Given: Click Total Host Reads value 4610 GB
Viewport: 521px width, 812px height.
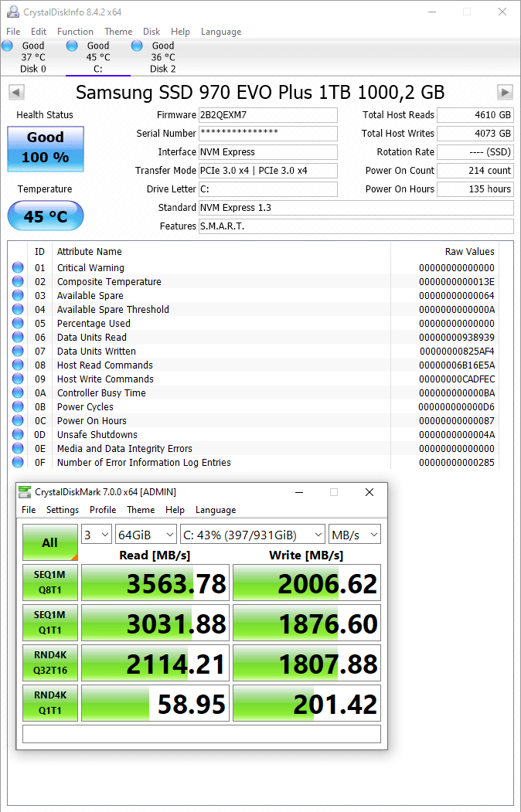Looking at the screenshot, I should (x=475, y=115).
